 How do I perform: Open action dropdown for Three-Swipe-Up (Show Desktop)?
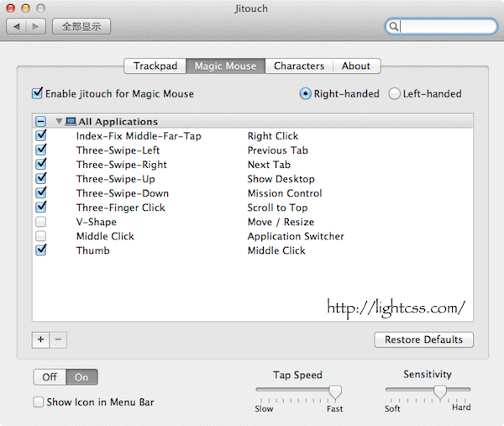[x=281, y=179]
